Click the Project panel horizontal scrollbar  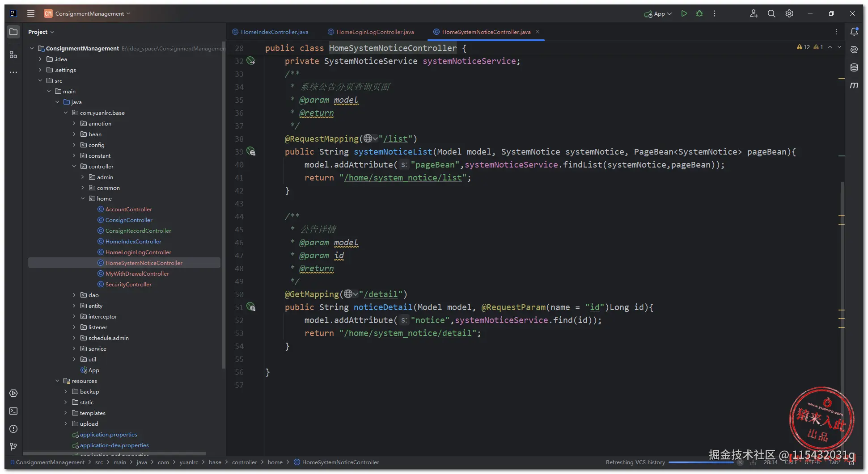tap(114, 453)
